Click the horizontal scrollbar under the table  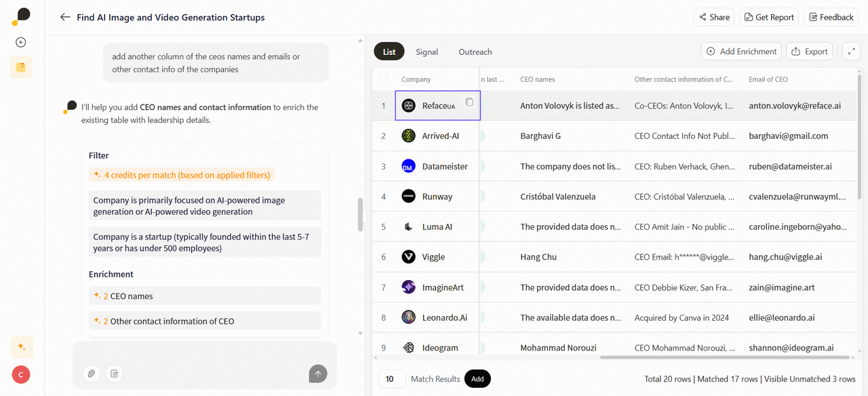click(724, 357)
